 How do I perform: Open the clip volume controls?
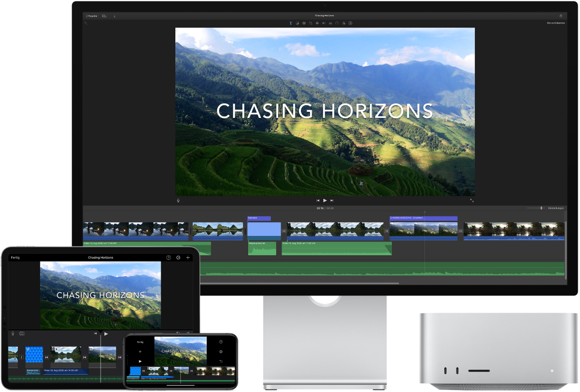324,23
